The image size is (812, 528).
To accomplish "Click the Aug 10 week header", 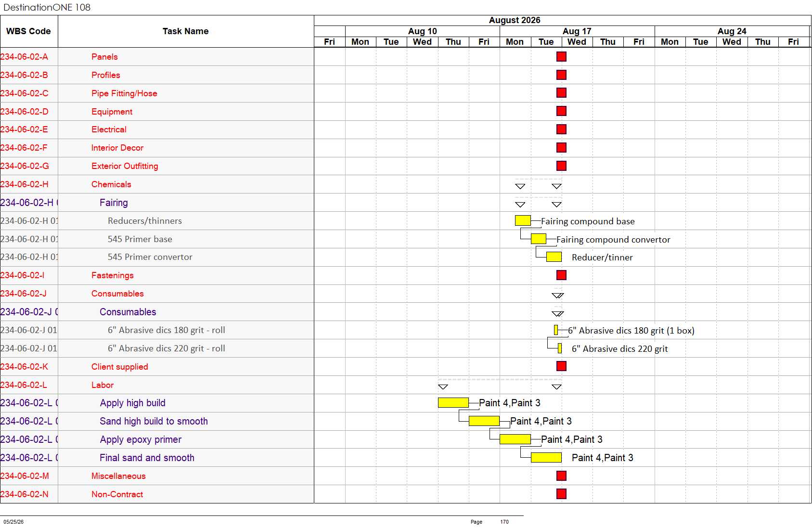I will click(423, 31).
